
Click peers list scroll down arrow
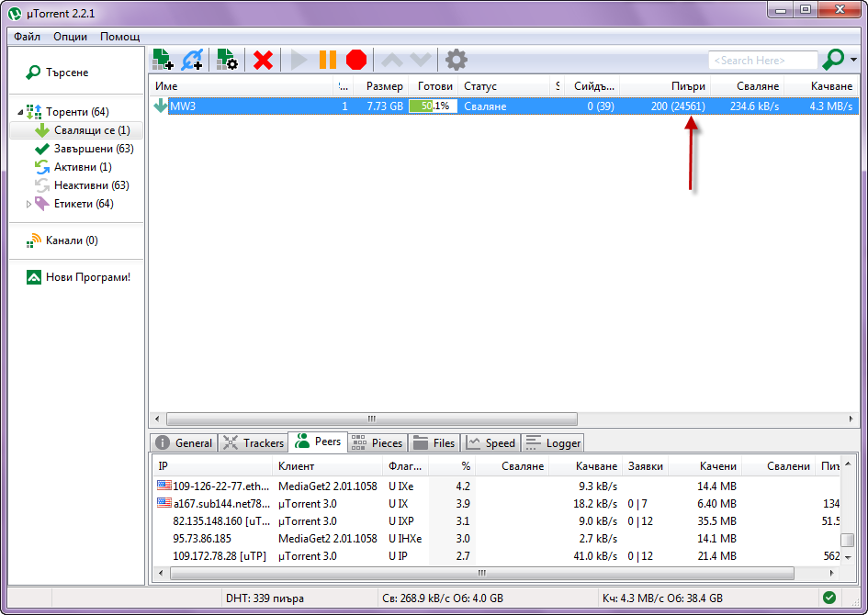848,557
